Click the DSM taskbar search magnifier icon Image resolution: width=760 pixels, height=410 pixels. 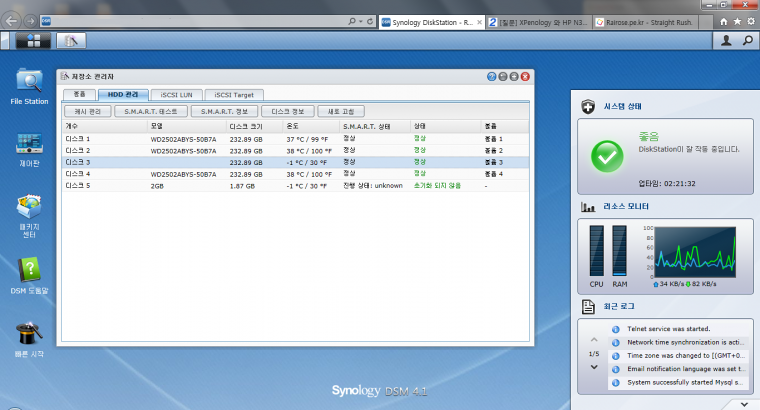point(748,41)
